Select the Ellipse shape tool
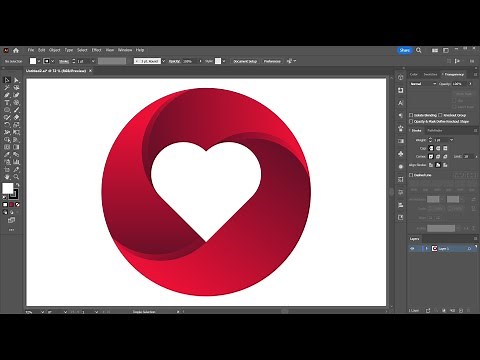480x360 pixels. pyautogui.click(x=7, y=110)
